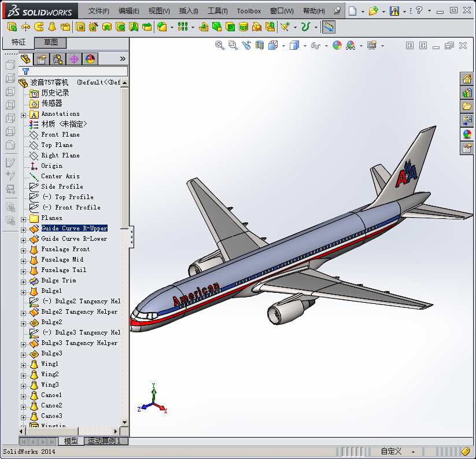The width and height of the screenshot is (476, 459).
Task: Click the status bar tag icon
Action: [466, 451]
